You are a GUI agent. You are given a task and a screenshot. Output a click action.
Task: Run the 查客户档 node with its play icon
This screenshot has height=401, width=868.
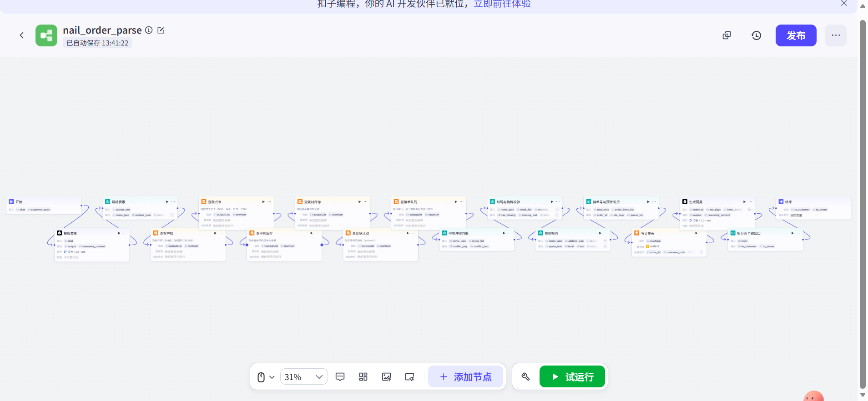[215, 233]
